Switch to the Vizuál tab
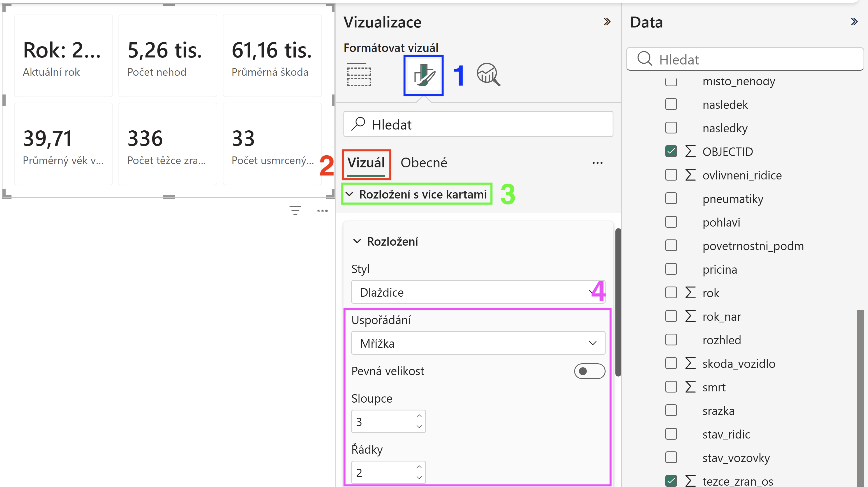The width and height of the screenshot is (868, 487). (x=366, y=163)
